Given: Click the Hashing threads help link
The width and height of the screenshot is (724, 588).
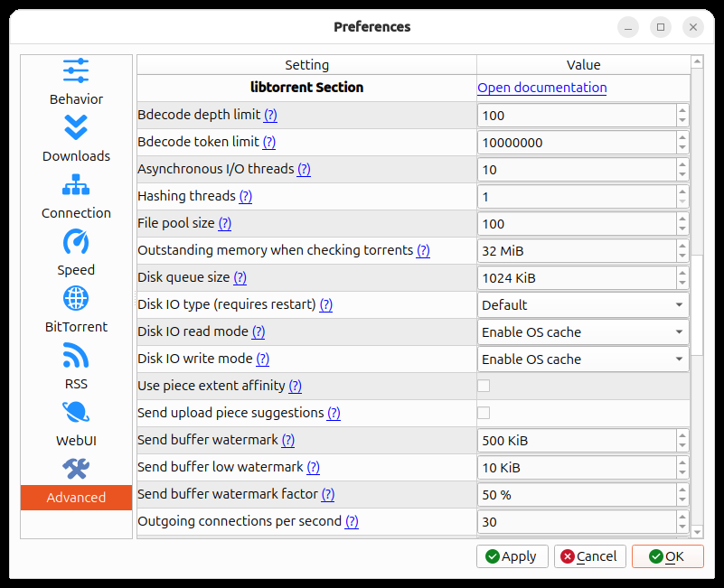Looking at the screenshot, I should coord(246,196).
